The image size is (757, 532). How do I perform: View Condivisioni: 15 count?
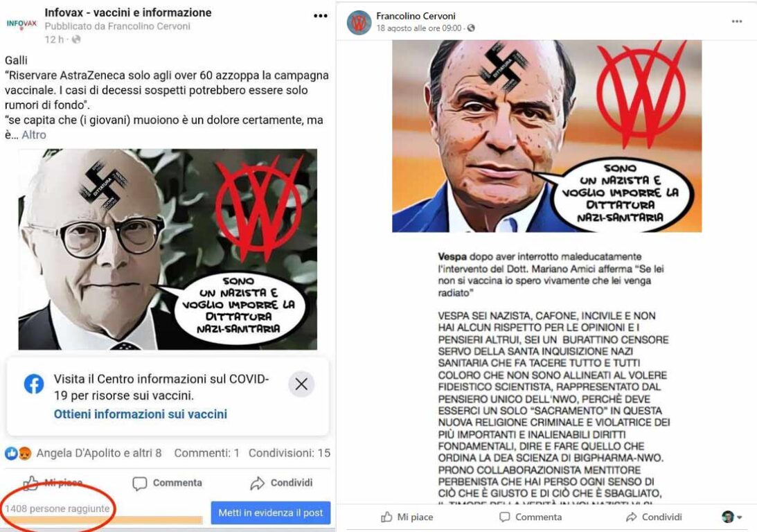pyautogui.click(x=290, y=453)
